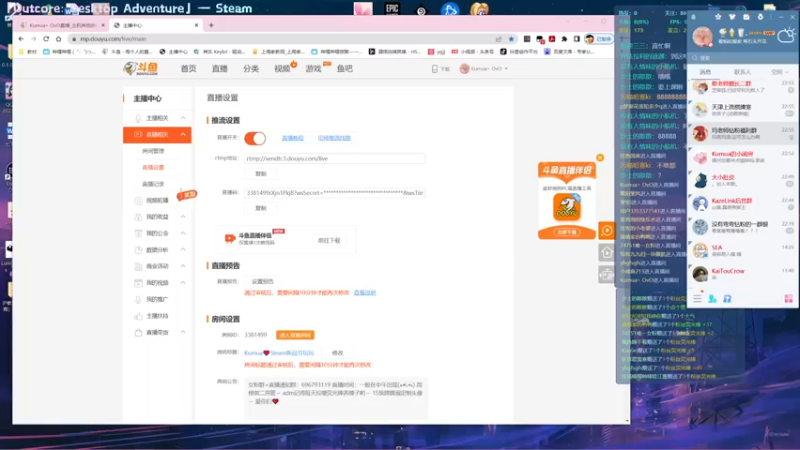Open a new browser tab with plus
Image resolution: width=800 pixels, height=450 pixels.
211,25
